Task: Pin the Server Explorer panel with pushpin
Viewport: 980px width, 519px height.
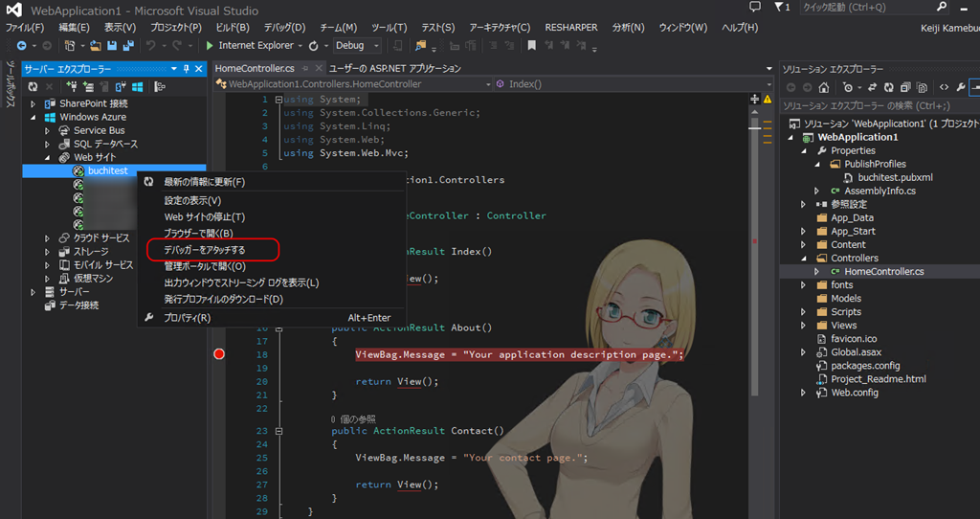Action: coord(187,69)
